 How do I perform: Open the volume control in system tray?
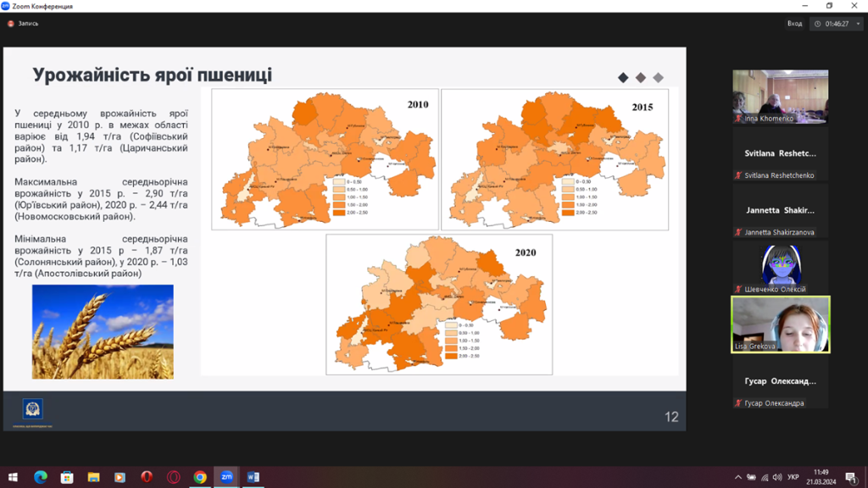[x=777, y=478]
